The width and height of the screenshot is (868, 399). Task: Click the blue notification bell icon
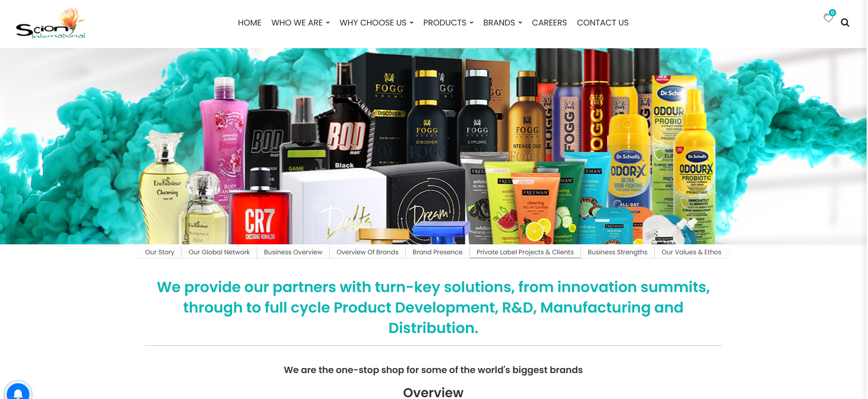(18, 390)
